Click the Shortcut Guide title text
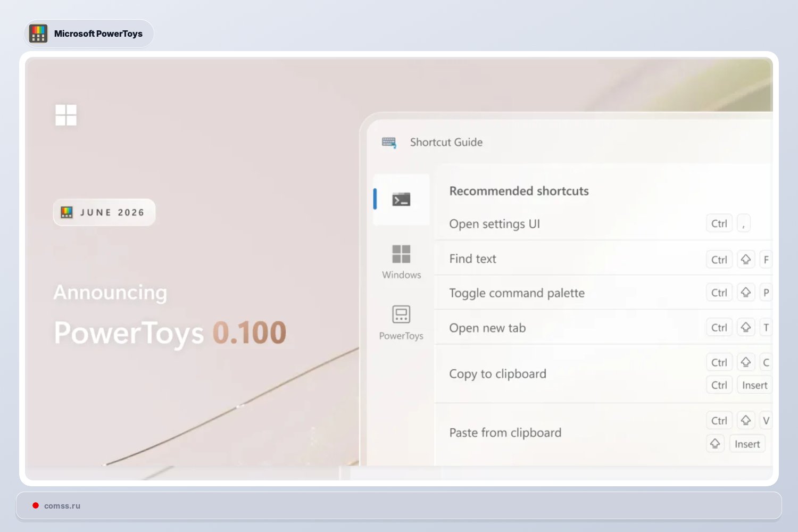Image resolution: width=798 pixels, height=532 pixels. (446, 142)
